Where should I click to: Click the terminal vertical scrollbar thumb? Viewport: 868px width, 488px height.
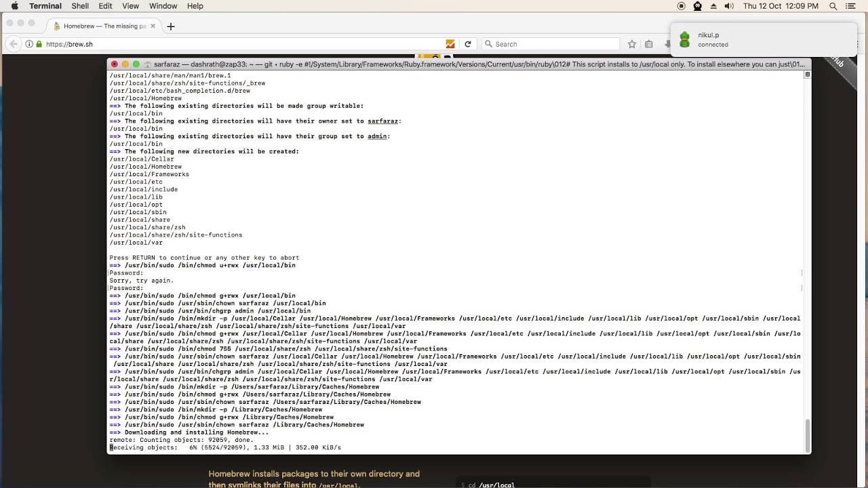click(807, 434)
